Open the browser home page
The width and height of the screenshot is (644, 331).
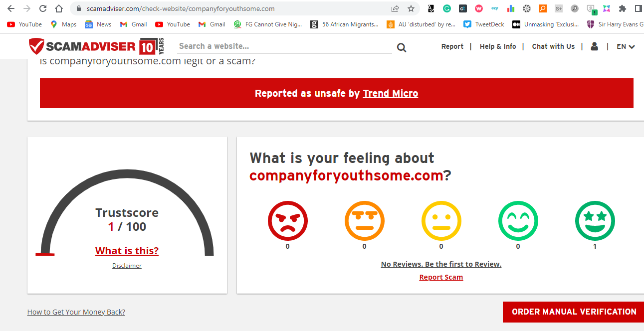tap(59, 8)
